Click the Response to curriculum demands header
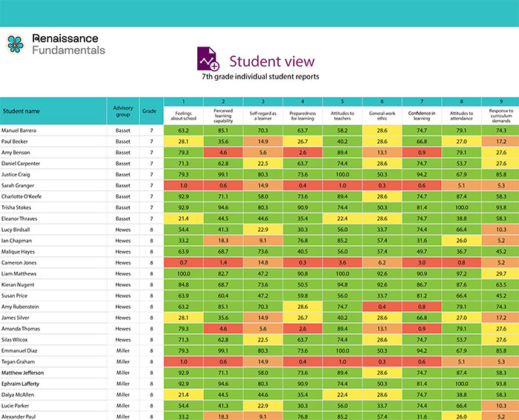The width and height of the screenshot is (519, 420). 500,115
